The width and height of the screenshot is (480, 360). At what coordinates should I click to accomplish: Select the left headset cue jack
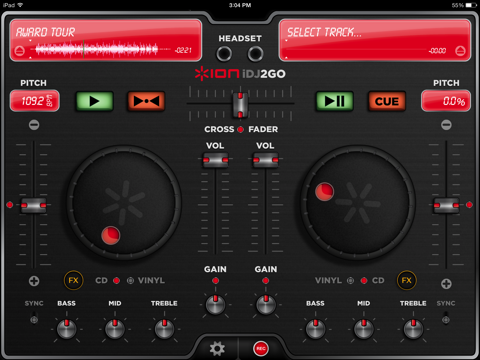point(224,54)
